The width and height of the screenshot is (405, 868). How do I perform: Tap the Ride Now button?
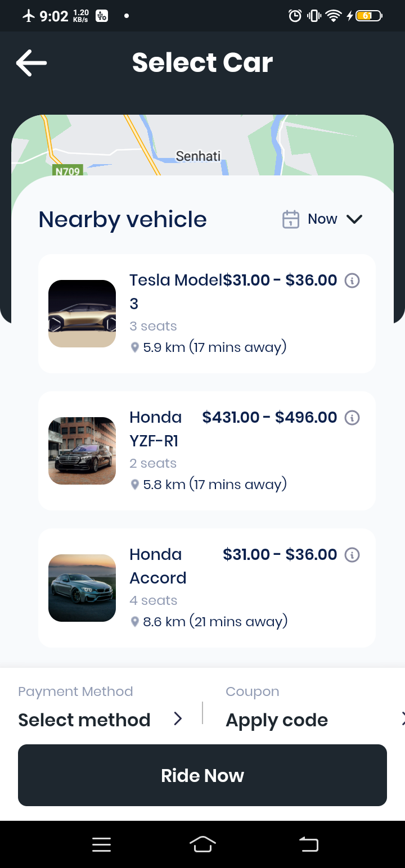[202, 775]
